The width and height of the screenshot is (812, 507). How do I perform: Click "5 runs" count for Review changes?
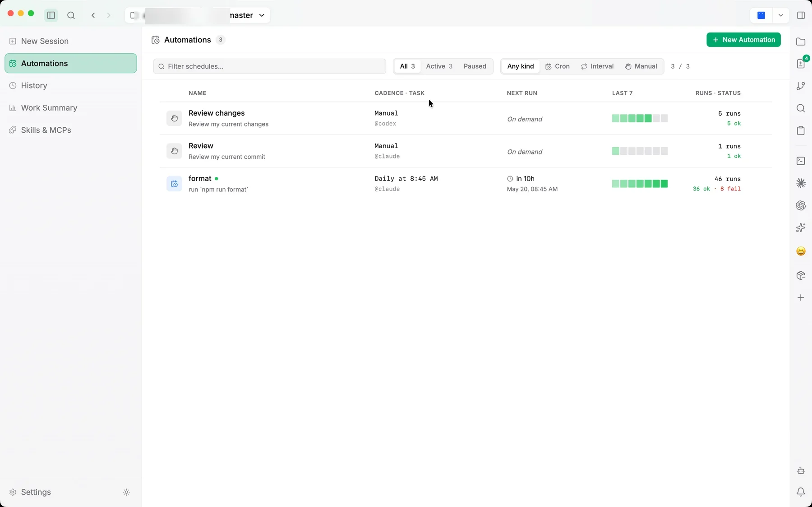[x=729, y=114]
